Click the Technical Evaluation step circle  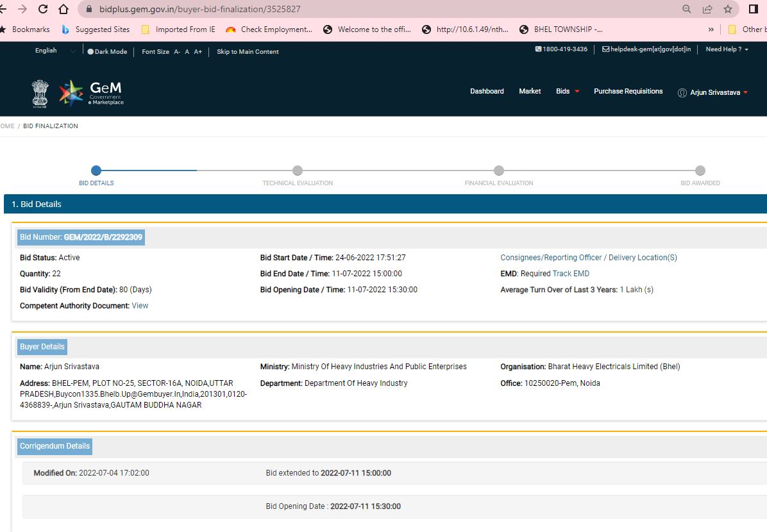pos(298,170)
